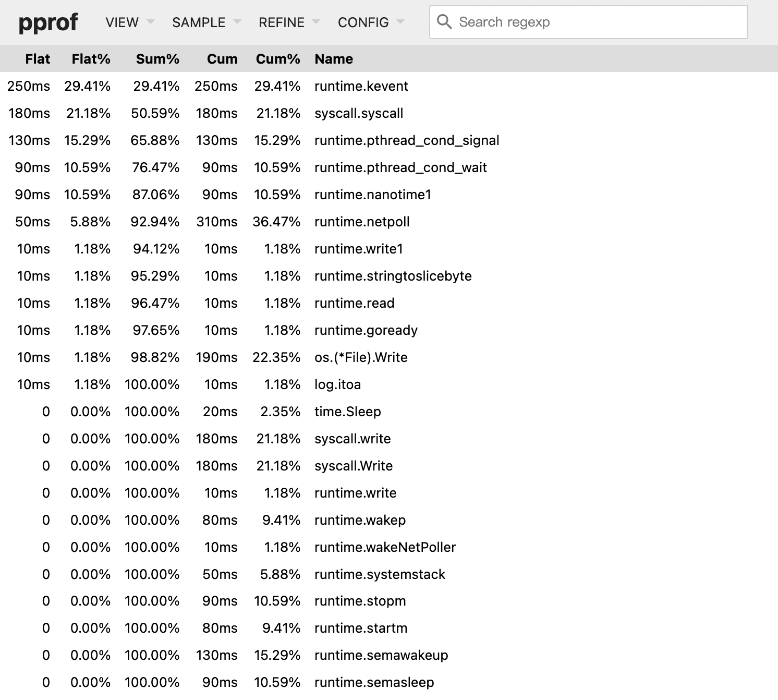Click inside the Search regexp field
This screenshot has width=778, height=700.
coord(574,22)
